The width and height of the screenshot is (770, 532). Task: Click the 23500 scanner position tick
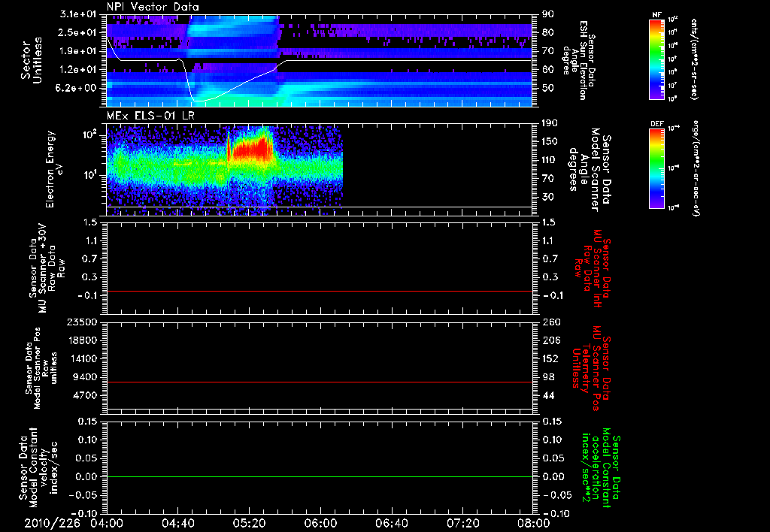[82, 322]
